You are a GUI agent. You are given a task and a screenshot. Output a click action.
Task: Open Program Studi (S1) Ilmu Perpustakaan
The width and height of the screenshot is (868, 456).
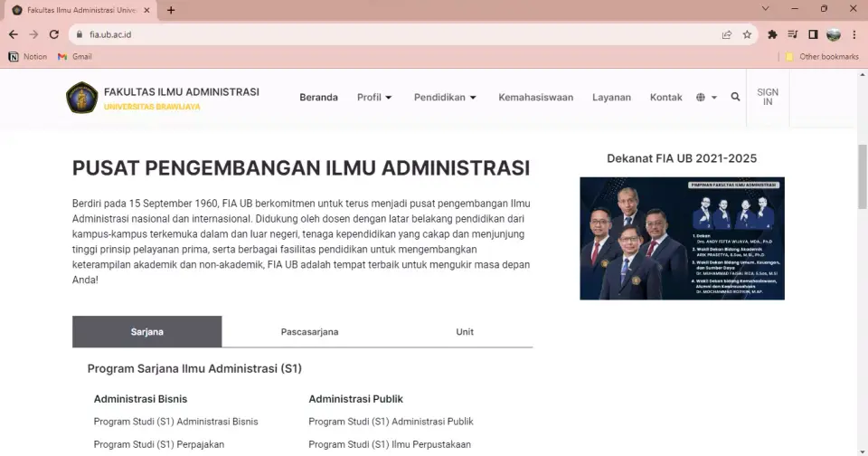click(x=390, y=444)
